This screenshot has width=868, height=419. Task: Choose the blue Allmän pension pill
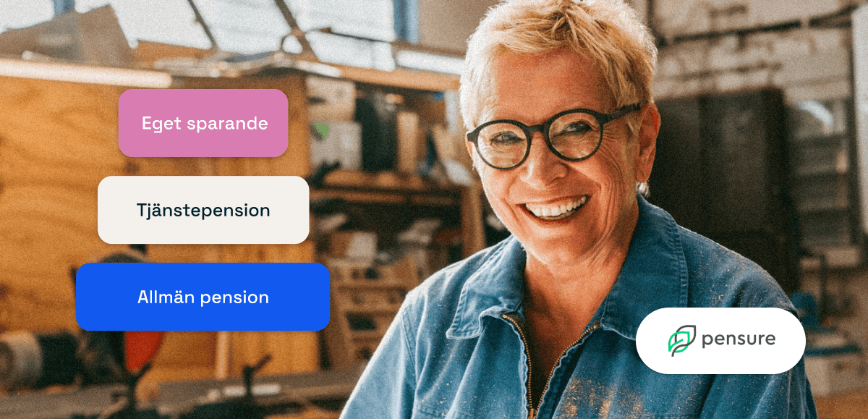click(203, 297)
